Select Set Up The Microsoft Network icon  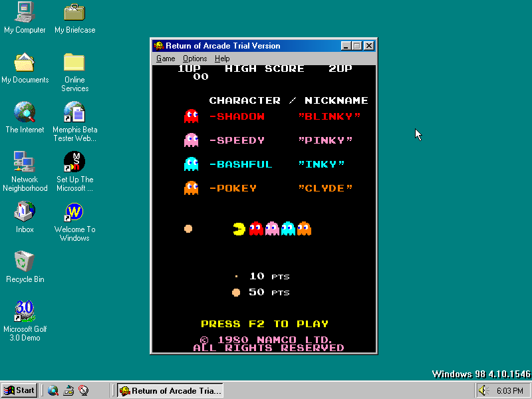[x=74, y=172]
